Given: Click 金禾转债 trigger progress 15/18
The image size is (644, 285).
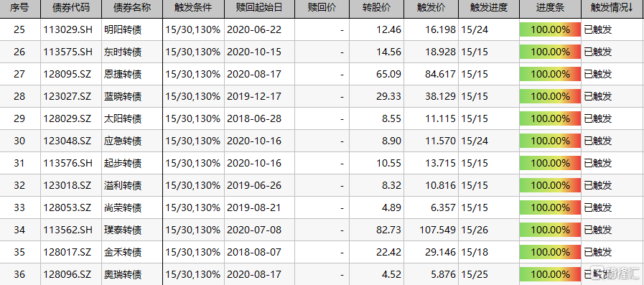Looking at the screenshot, I should (475, 252).
